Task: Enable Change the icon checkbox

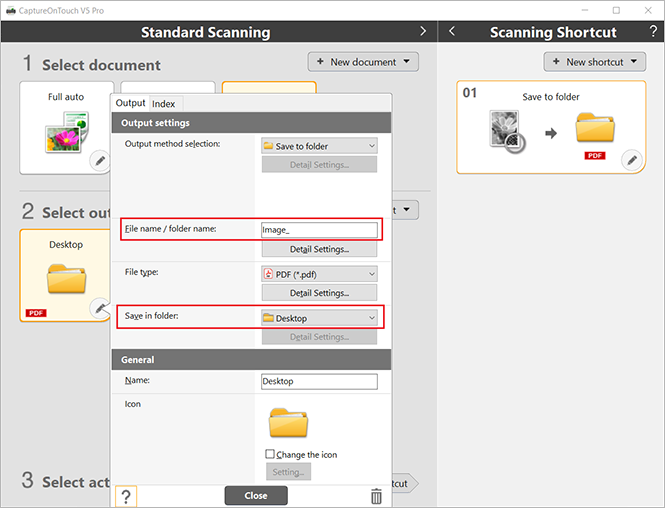Action: coord(270,454)
